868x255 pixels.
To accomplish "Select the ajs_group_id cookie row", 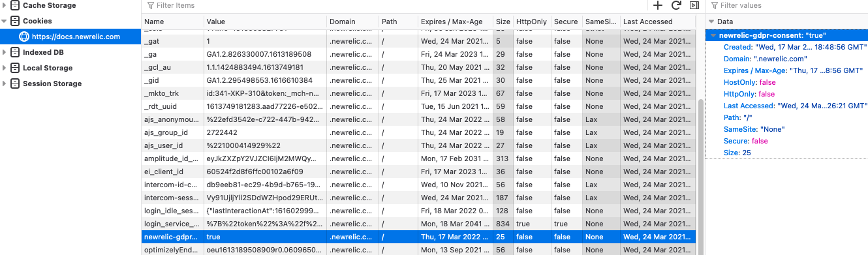I will 418,132.
